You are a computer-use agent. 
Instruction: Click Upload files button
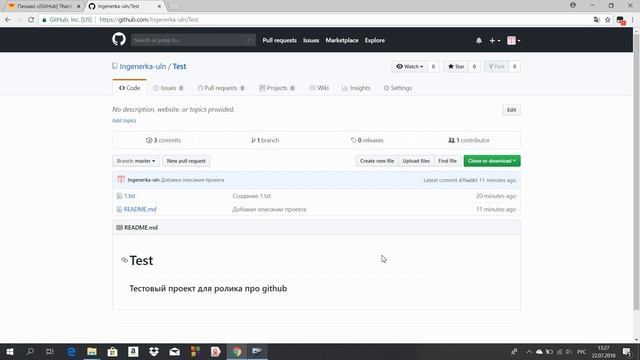tap(416, 161)
